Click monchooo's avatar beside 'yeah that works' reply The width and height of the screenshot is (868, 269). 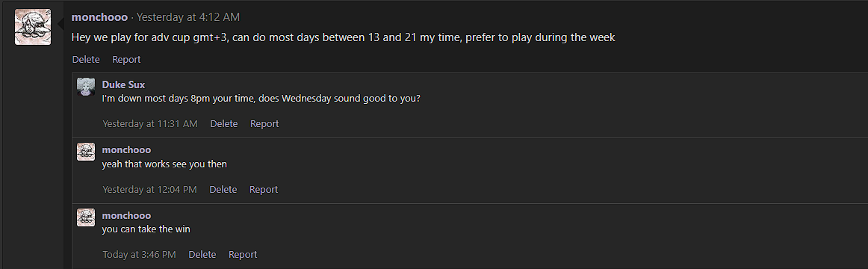(x=86, y=152)
